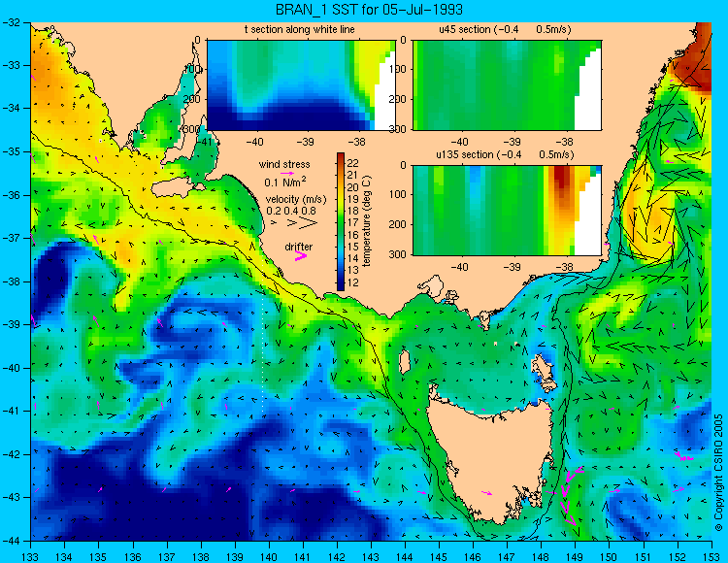Click the '140' longitude axis label

269,557
